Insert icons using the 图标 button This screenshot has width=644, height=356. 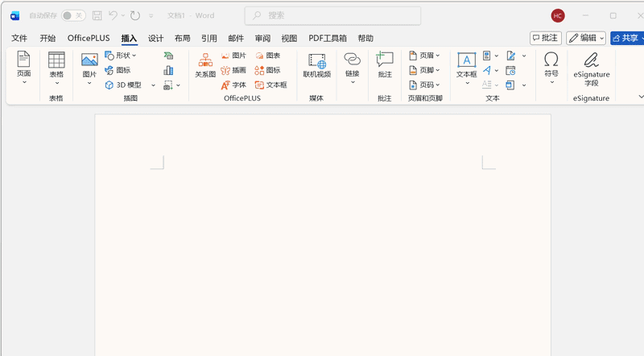click(117, 70)
